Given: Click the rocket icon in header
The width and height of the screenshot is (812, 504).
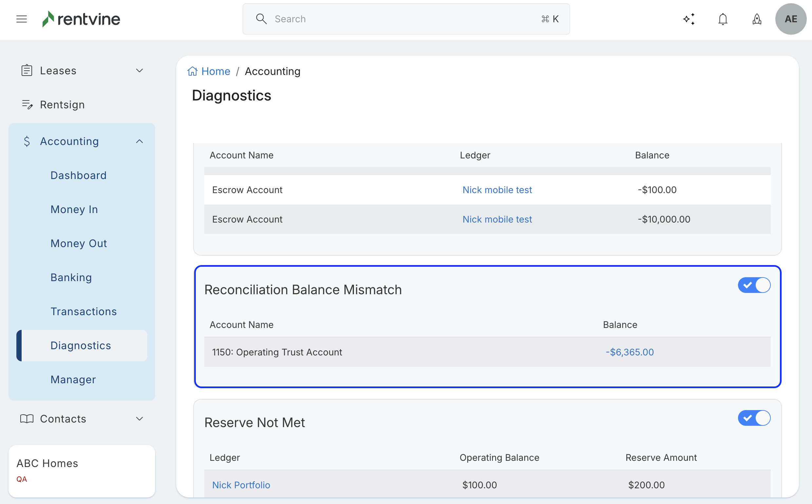Looking at the screenshot, I should (757, 19).
